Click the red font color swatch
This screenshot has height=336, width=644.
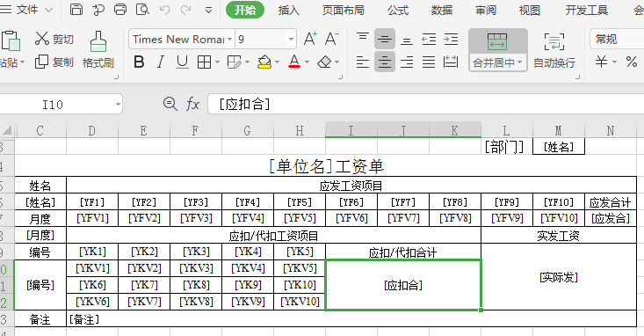pyautogui.click(x=294, y=62)
